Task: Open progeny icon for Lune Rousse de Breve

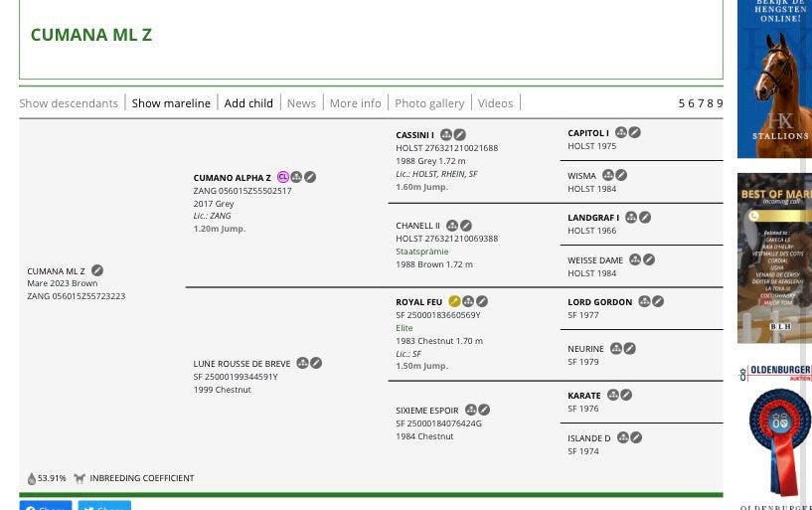Action: pyautogui.click(x=302, y=363)
